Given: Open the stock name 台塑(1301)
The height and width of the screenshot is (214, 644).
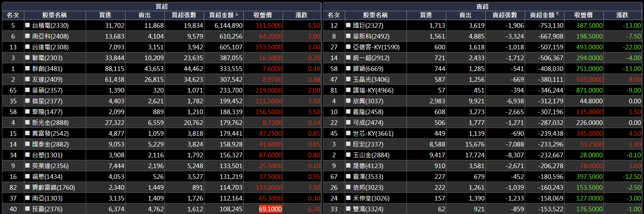Looking at the screenshot, I should coord(47,155).
